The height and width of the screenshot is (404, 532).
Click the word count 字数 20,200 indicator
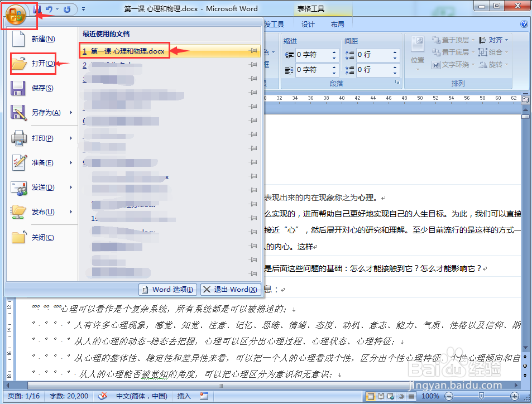point(68,396)
